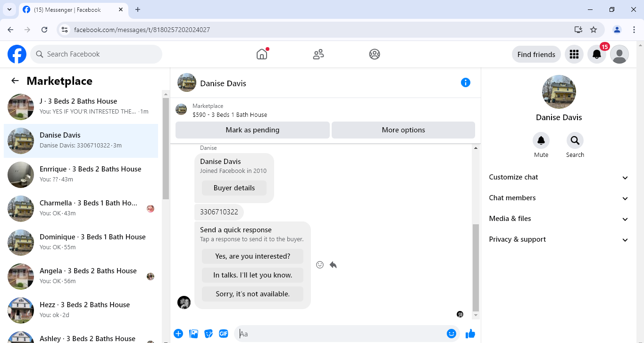
Task: Open the Friends icon in top navigation
Action: click(318, 54)
